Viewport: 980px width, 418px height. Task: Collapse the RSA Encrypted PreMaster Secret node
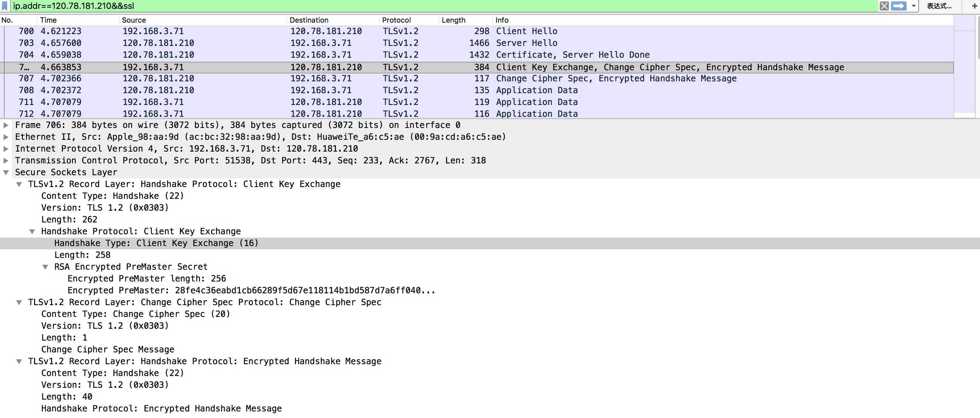point(45,266)
